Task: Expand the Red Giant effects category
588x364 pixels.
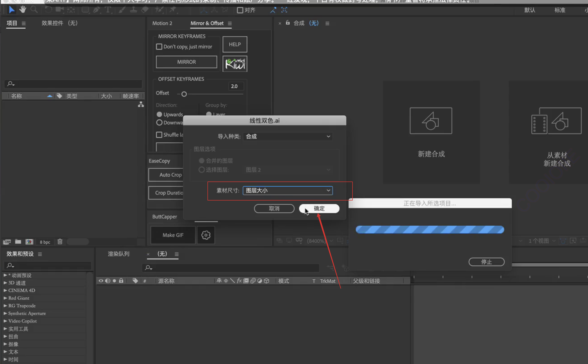Action: point(5,298)
